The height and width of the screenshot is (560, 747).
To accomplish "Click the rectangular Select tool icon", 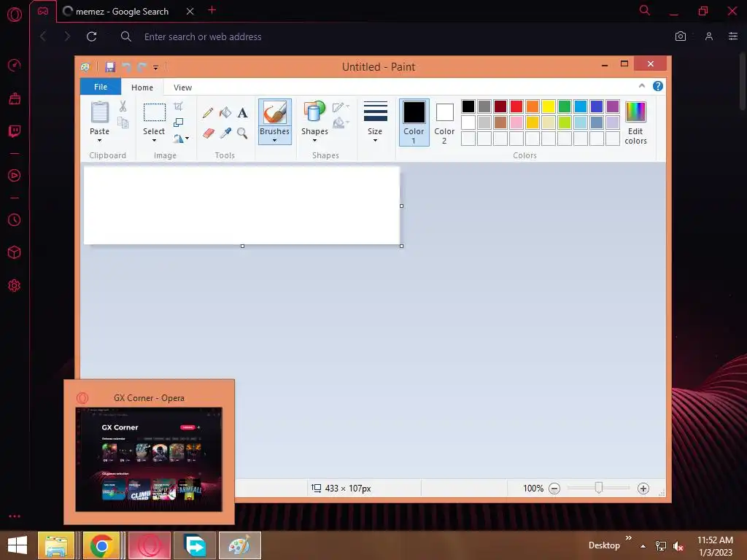I will (155, 113).
